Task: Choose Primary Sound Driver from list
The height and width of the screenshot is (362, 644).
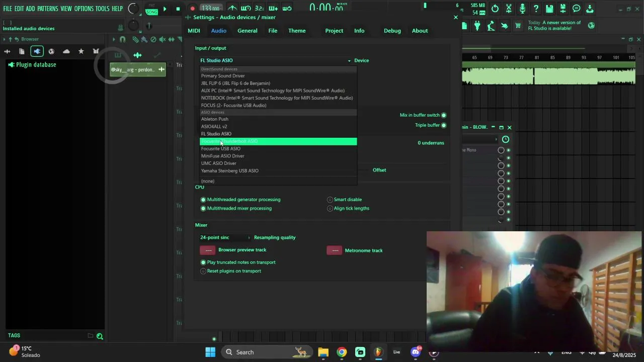Action: pyautogui.click(x=278, y=76)
